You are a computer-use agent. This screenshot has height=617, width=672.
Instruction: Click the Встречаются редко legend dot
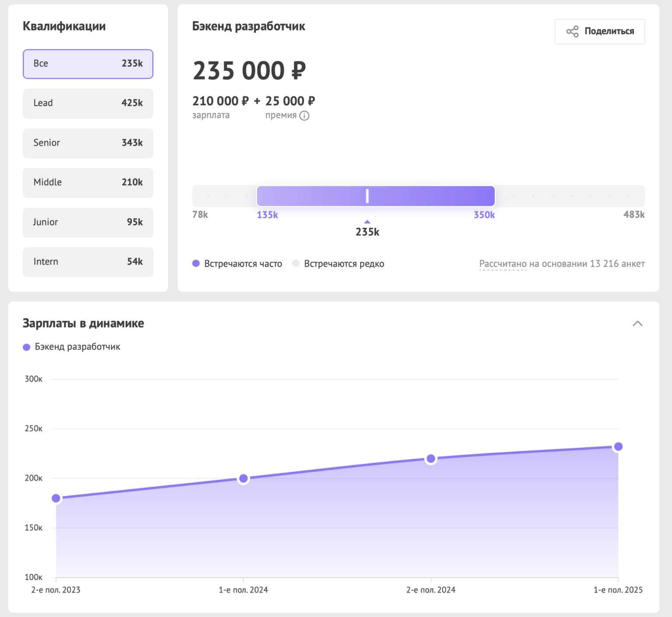(296, 263)
